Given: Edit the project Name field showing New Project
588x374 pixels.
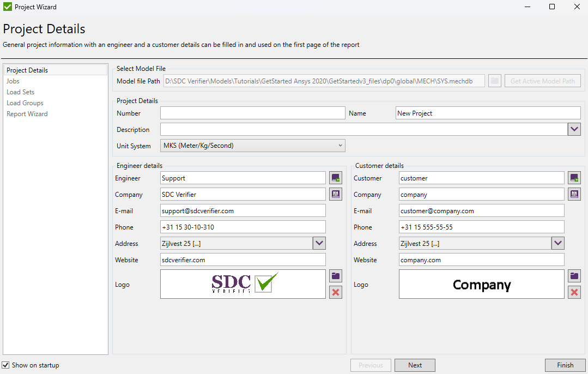Looking at the screenshot, I should [488, 113].
